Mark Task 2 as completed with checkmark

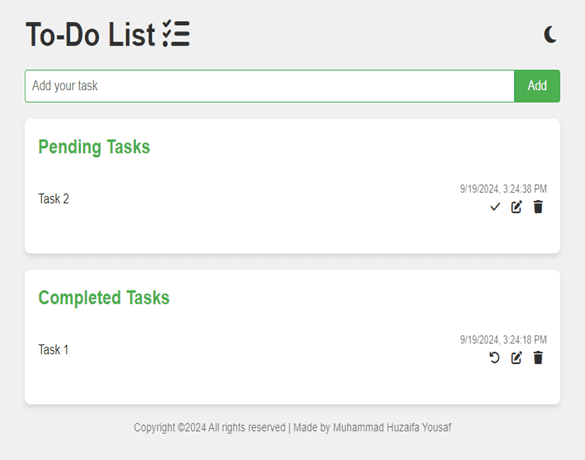tap(495, 207)
